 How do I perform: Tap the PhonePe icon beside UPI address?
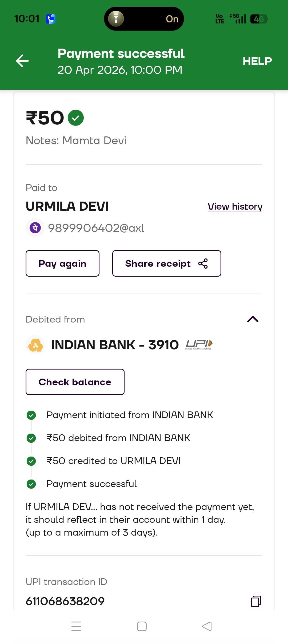[x=35, y=228]
